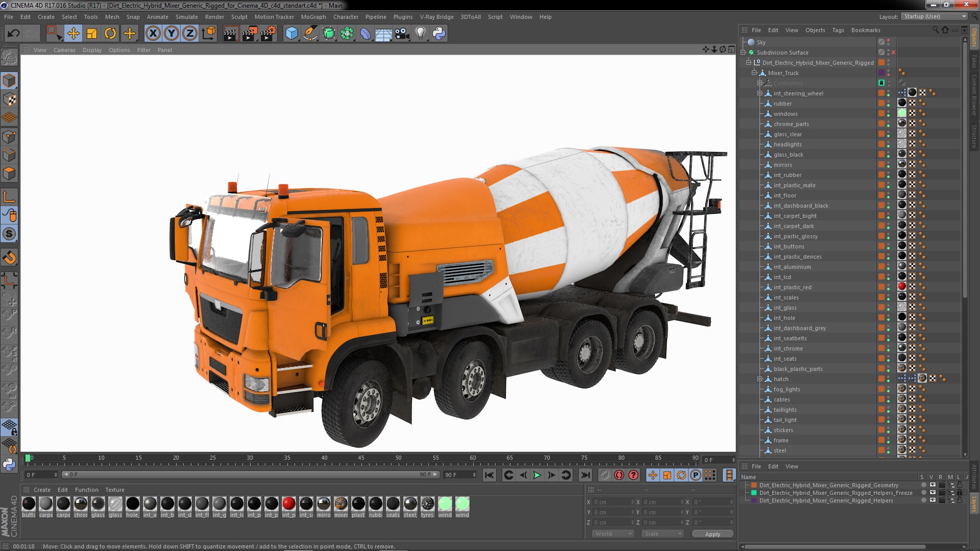Add a Camera object icon

[x=402, y=34]
